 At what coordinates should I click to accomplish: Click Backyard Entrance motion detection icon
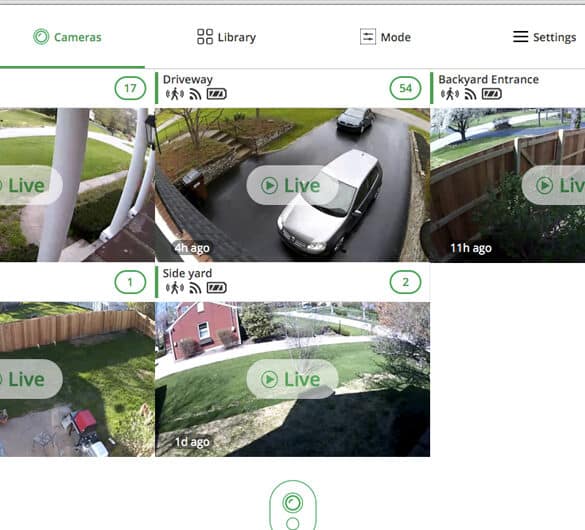pos(450,94)
